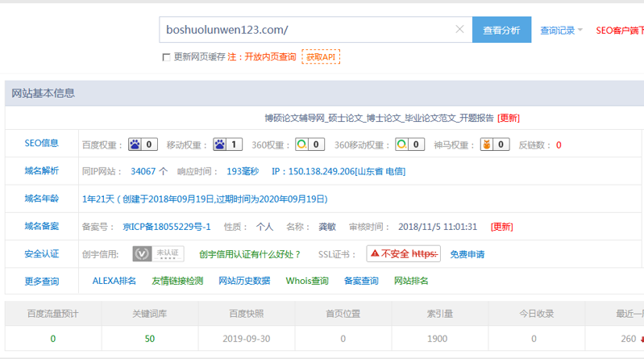Click the 获取API button

(321, 57)
